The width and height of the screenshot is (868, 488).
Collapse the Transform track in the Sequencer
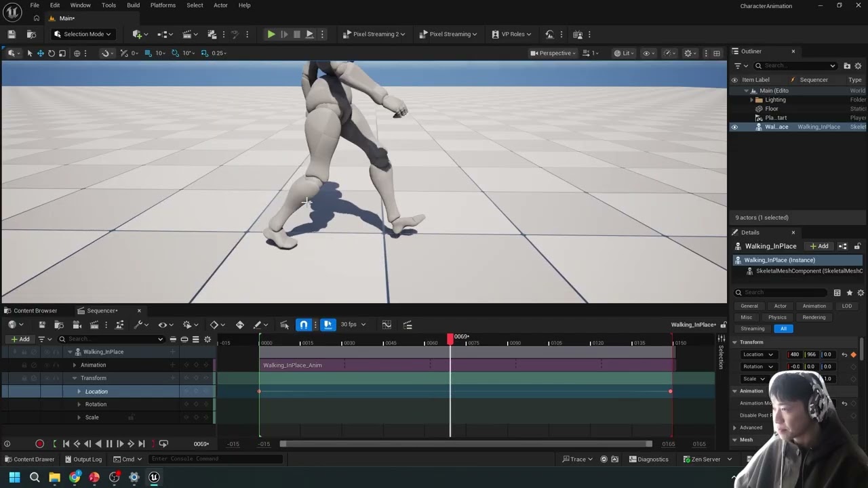(75, 378)
